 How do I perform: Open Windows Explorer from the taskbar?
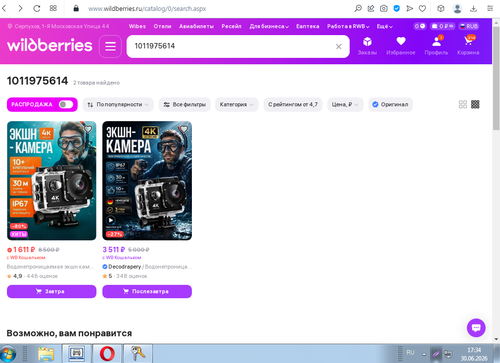pos(46,353)
